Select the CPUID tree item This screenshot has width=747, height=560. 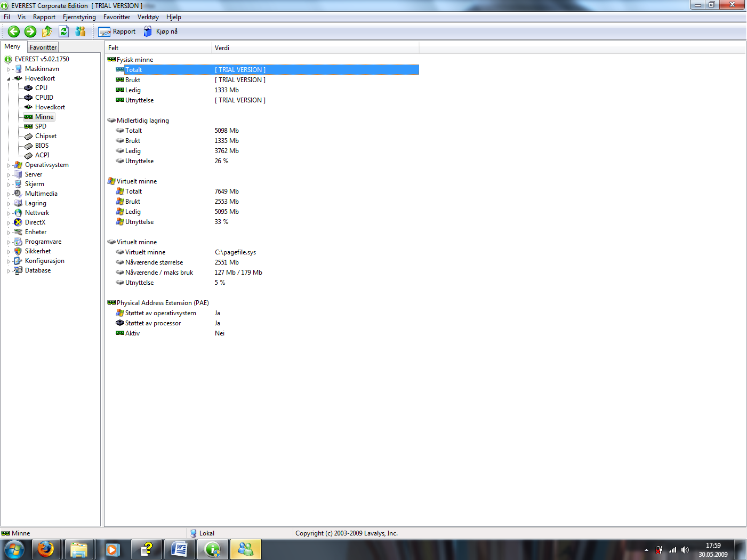44,98
